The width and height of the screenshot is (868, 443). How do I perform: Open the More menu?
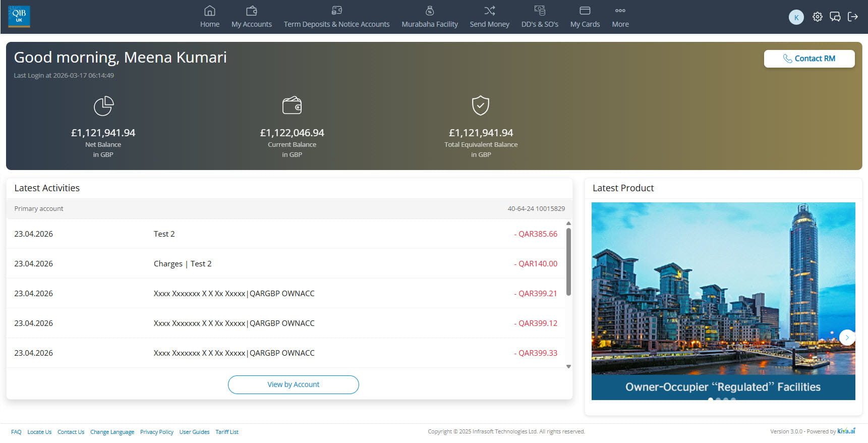pyautogui.click(x=620, y=17)
